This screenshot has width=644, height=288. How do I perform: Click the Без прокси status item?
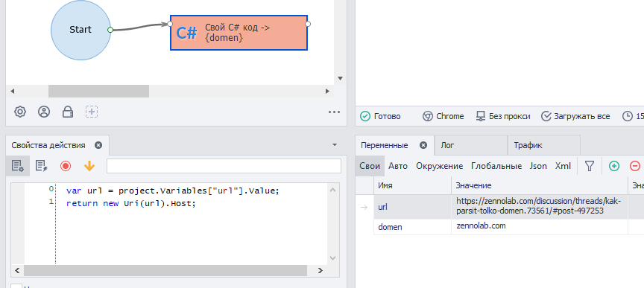pos(503,116)
